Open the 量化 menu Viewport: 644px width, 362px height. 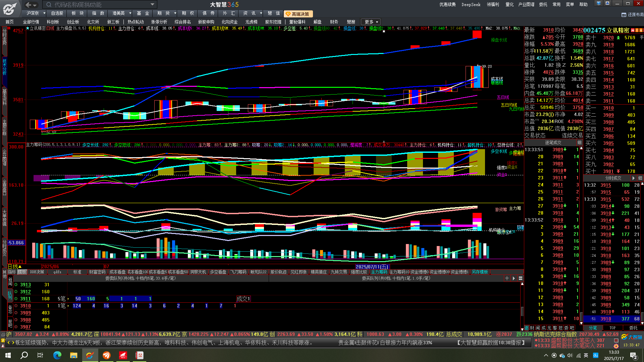coord(509,4)
